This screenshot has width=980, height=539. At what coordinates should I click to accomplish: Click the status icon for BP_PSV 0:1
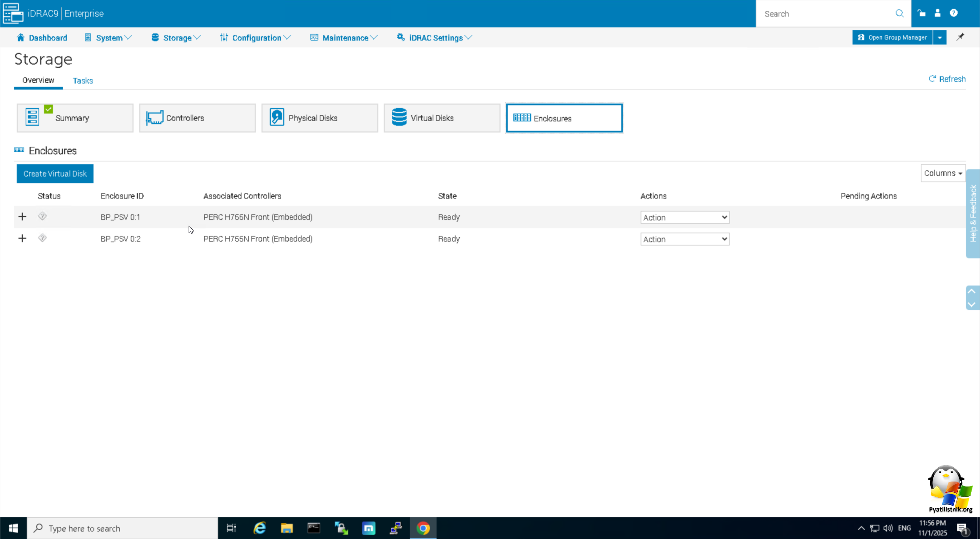(42, 216)
